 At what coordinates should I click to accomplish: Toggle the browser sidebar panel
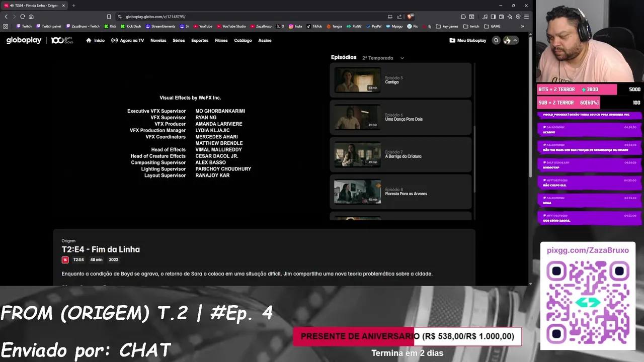click(493, 17)
